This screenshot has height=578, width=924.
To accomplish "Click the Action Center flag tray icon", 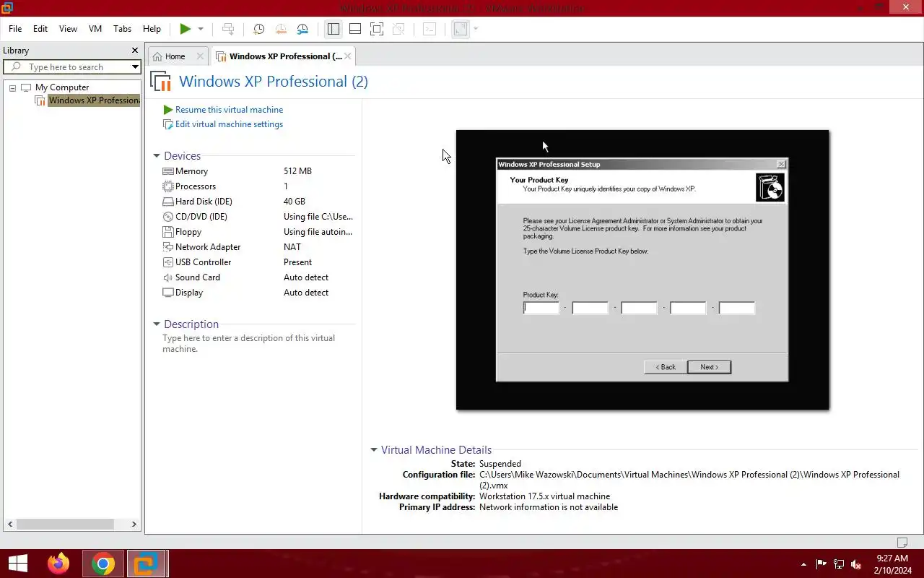I will (x=821, y=564).
